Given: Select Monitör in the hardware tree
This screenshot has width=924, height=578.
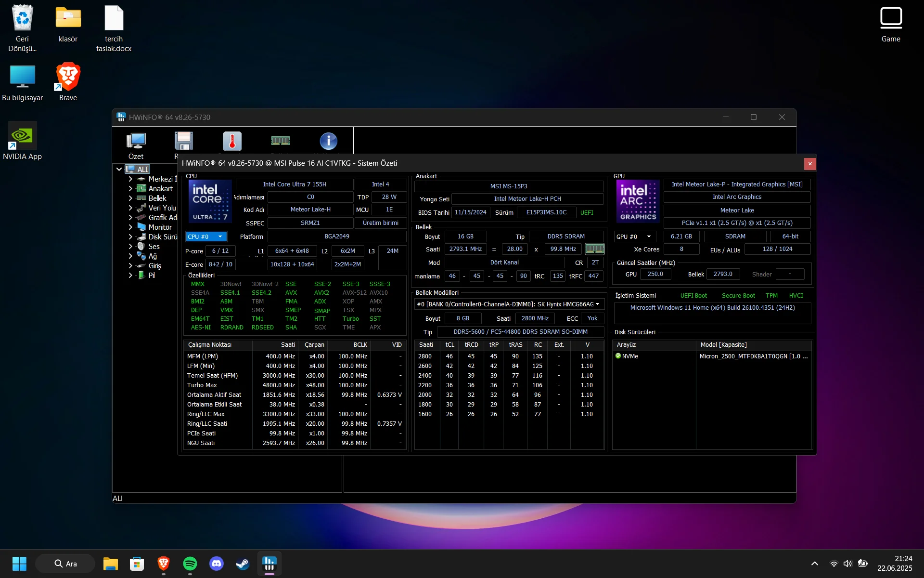Looking at the screenshot, I should coord(160,227).
